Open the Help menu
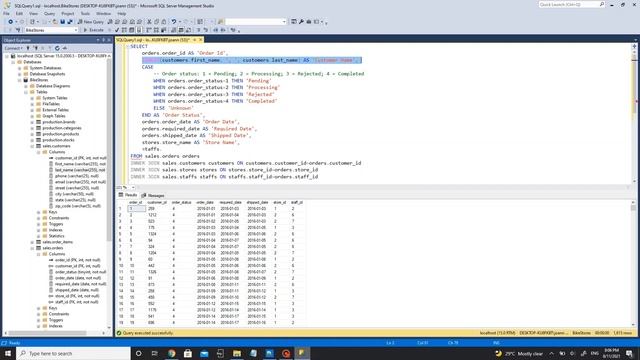 (122, 13)
